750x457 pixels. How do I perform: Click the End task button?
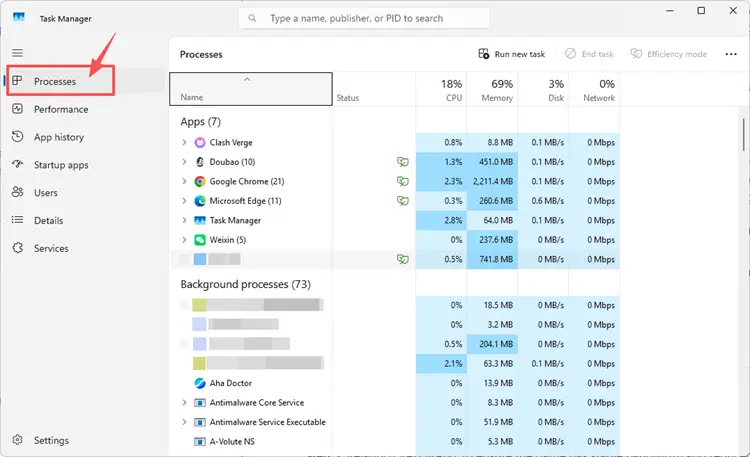pyautogui.click(x=589, y=54)
